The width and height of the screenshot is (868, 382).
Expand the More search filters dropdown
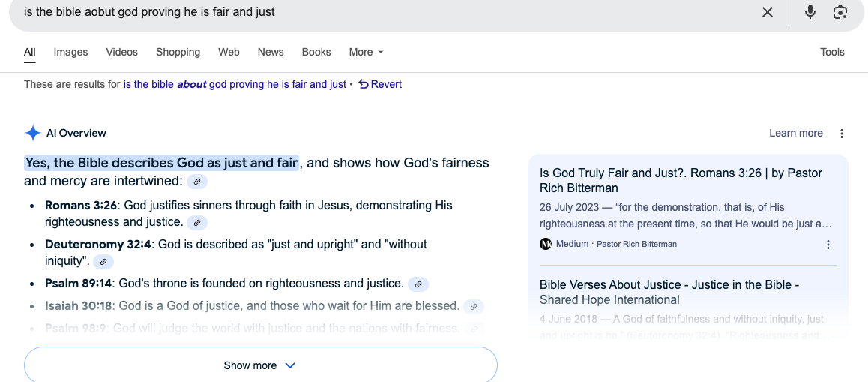click(366, 52)
